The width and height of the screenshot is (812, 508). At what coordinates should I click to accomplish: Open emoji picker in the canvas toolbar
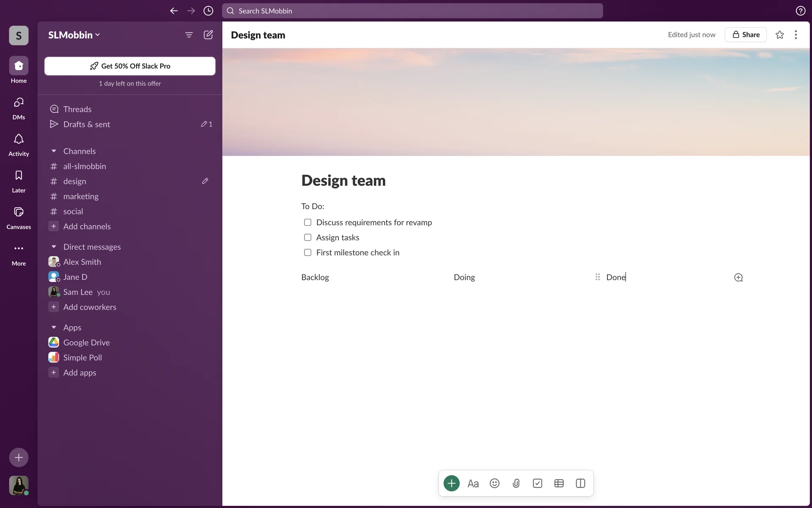pos(494,483)
